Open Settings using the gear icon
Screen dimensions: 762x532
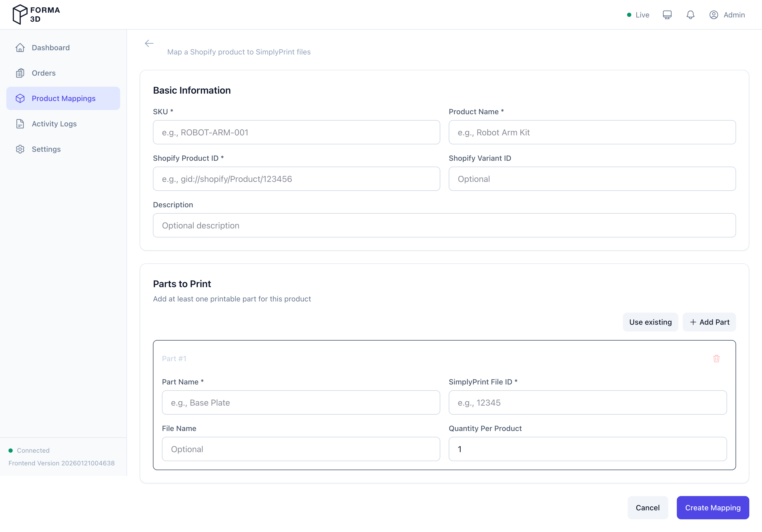(x=20, y=149)
